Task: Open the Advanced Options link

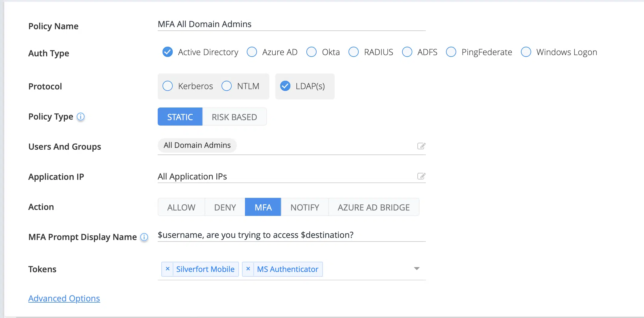Action: click(x=64, y=298)
